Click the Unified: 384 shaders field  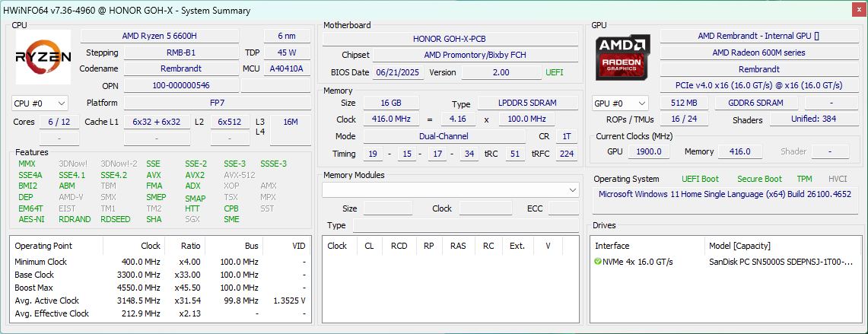click(x=813, y=119)
